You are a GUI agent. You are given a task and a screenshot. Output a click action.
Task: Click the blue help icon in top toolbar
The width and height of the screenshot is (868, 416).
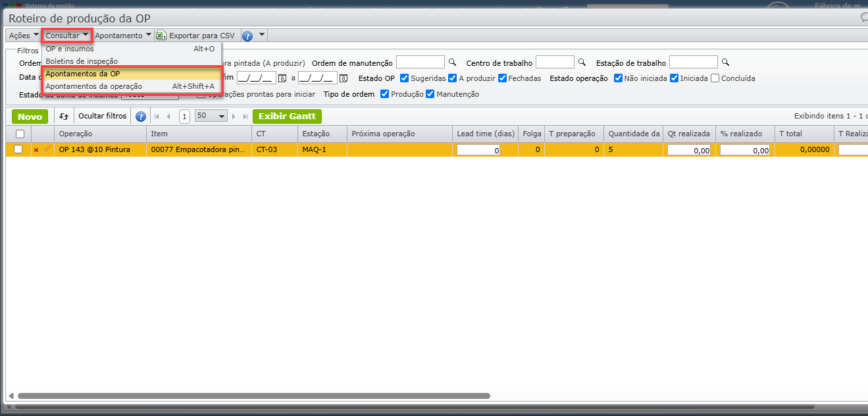pyautogui.click(x=247, y=36)
